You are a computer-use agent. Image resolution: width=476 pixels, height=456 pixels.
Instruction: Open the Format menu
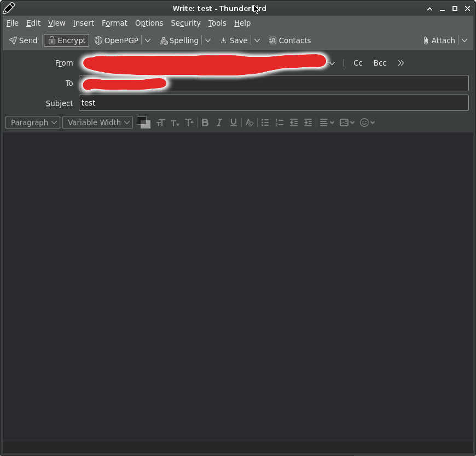coord(114,23)
